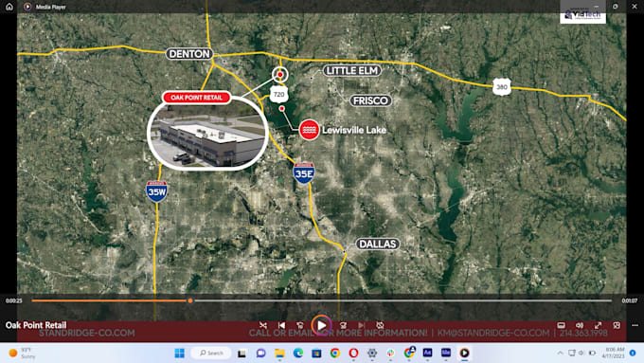This screenshot has height=363, width=644.
Task: Click the remaining time 0:01:07 label
Action: coord(629,301)
